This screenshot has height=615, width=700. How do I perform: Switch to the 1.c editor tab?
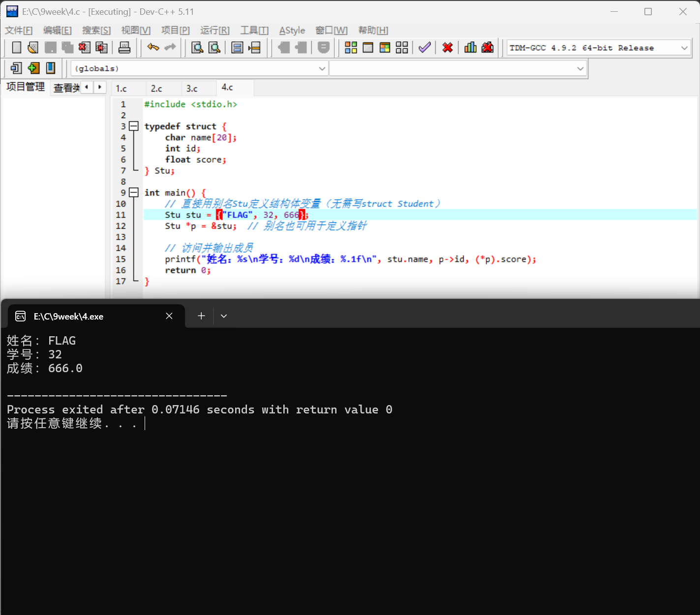tap(122, 88)
